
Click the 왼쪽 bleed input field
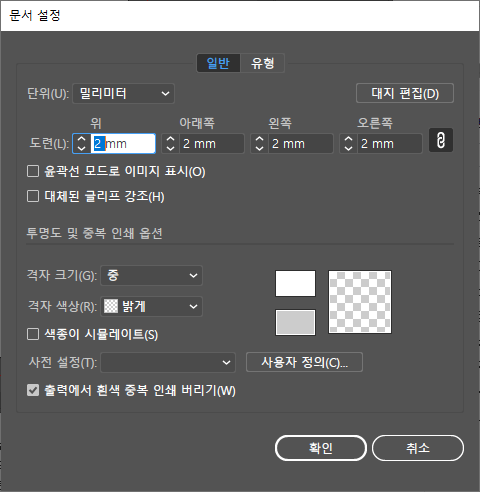[x=301, y=144]
